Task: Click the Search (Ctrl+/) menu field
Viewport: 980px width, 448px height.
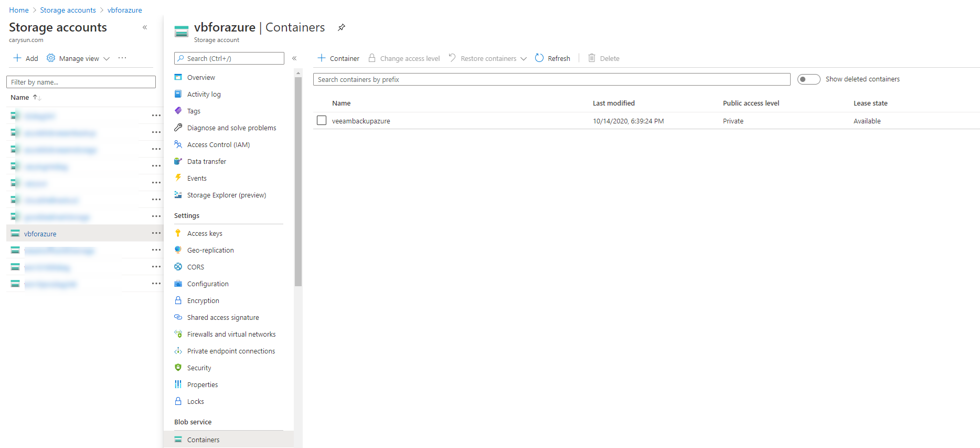Action: [229, 58]
